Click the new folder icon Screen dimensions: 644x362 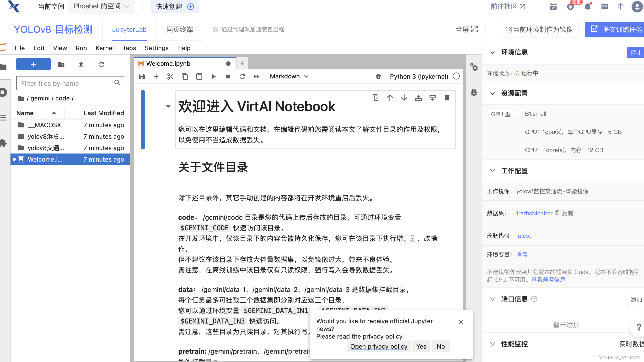pos(61,65)
